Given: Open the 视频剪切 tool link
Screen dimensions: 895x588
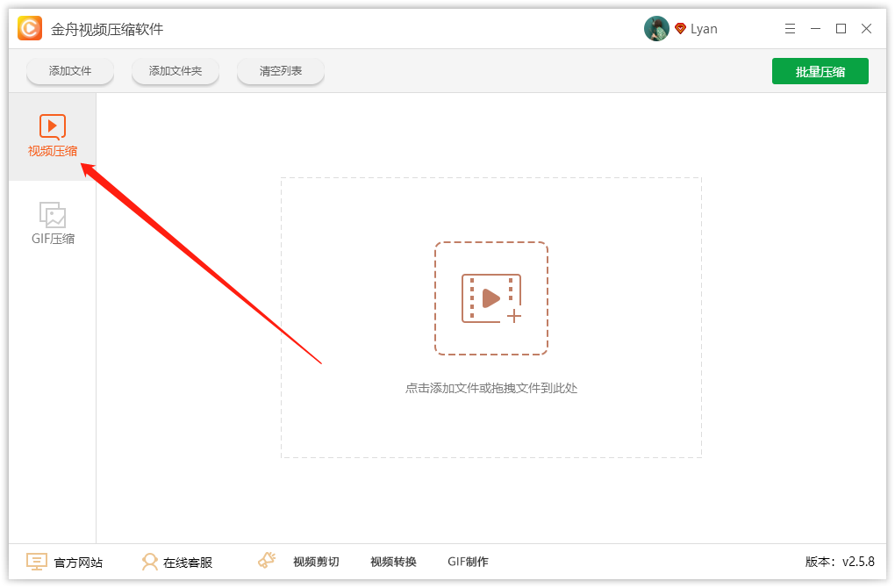Looking at the screenshot, I should [316, 562].
